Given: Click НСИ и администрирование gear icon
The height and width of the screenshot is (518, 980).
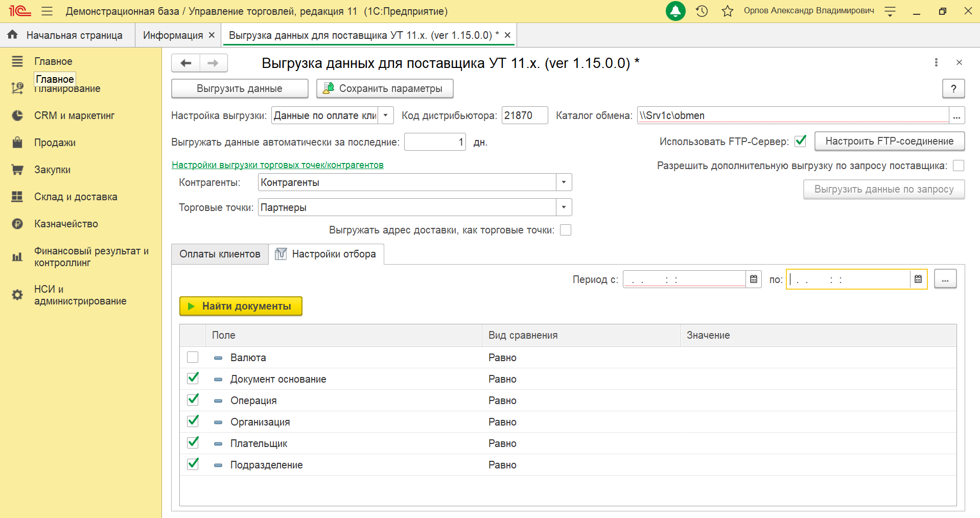Looking at the screenshot, I should pyautogui.click(x=17, y=295).
